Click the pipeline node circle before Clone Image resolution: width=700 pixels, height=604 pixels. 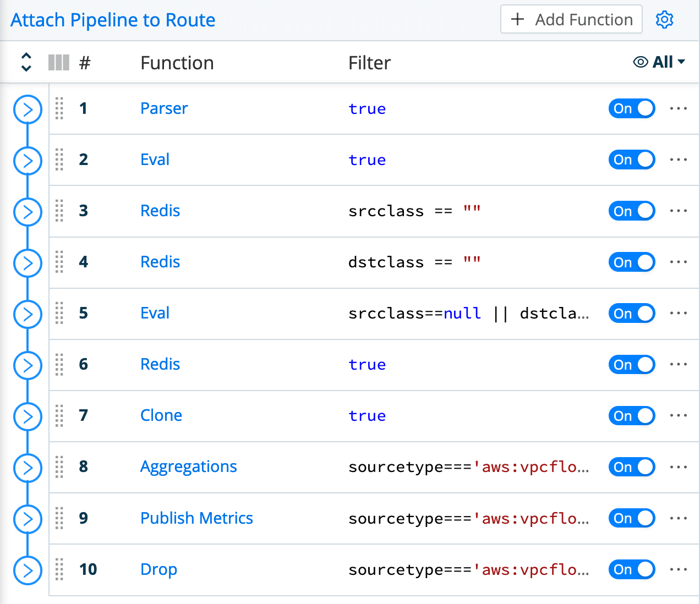[28, 416]
